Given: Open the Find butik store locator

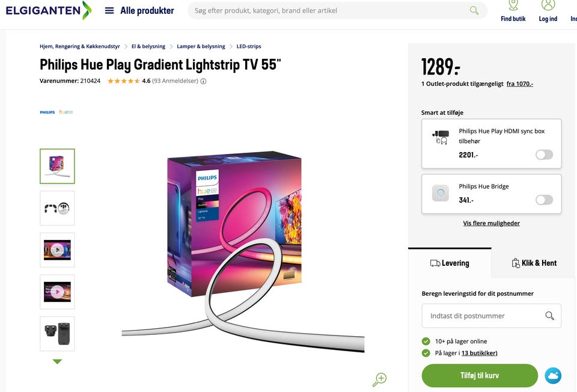Looking at the screenshot, I should coord(513,10).
